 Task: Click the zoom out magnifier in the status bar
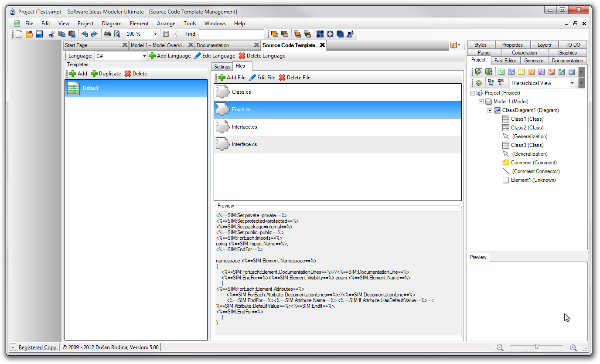coord(500,347)
